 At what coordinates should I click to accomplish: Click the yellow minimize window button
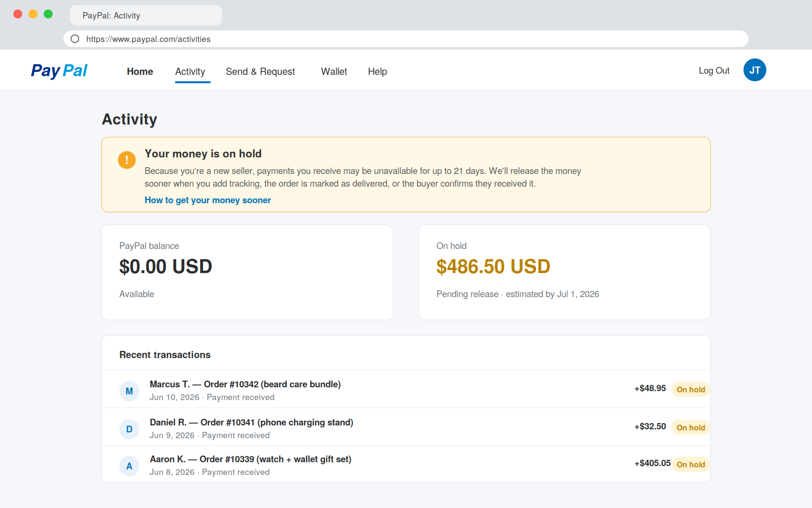coord(33,14)
